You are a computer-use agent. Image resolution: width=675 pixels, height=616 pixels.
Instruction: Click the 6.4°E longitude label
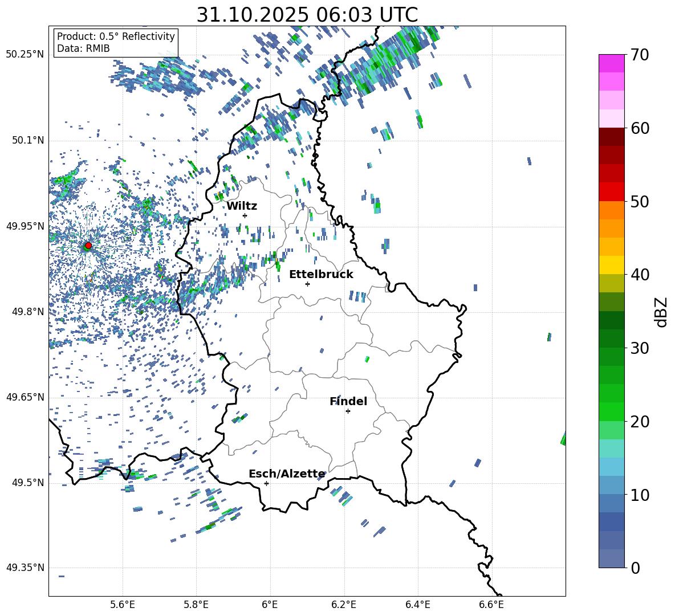[417, 605]
